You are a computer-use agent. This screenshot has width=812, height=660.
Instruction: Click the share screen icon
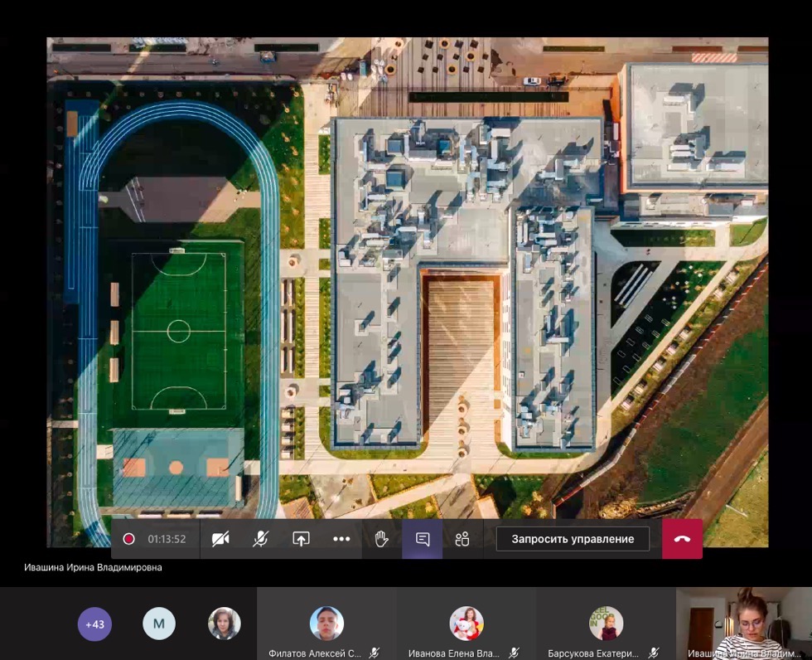(x=301, y=539)
